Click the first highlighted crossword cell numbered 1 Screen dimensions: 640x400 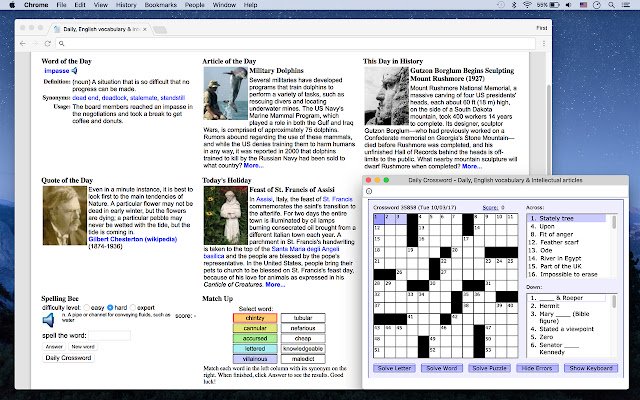coord(379,219)
